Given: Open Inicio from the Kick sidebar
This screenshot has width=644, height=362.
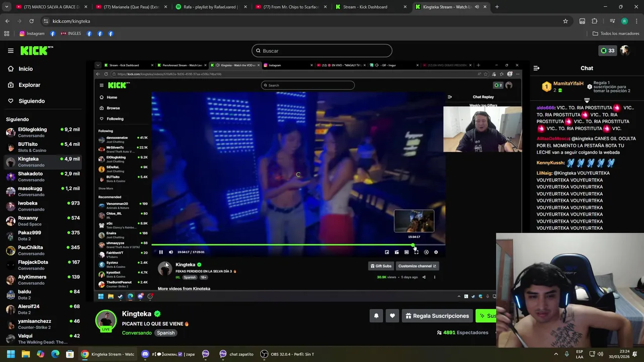Looking at the screenshot, I should (26, 69).
